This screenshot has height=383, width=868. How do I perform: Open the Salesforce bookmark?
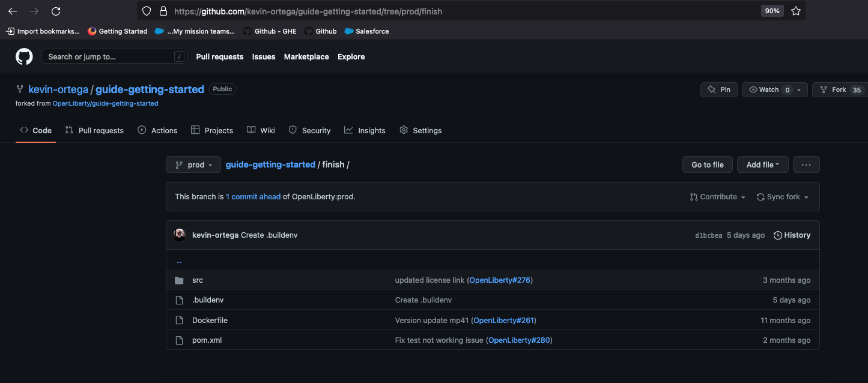tap(366, 31)
